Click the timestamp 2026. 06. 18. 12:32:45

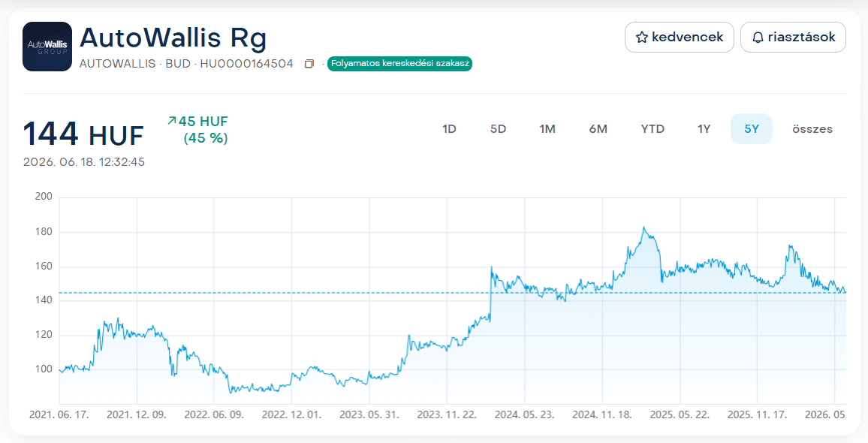click(84, 162)
